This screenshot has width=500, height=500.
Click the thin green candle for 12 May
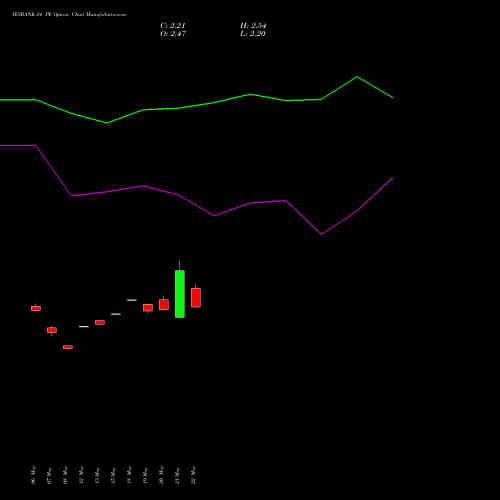(84, 327)
